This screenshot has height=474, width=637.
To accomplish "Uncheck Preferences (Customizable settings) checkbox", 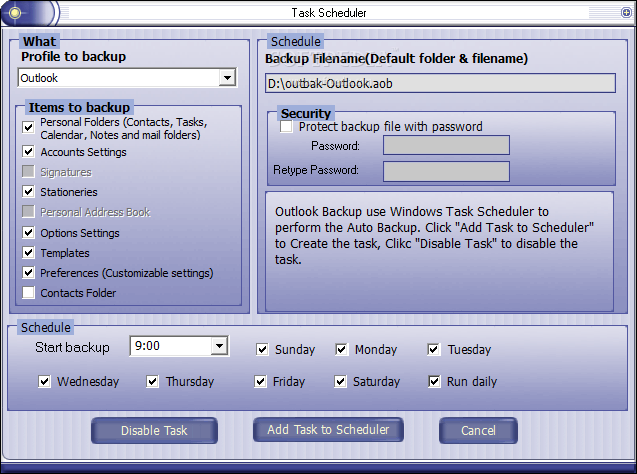I will (x=28, y=272).
